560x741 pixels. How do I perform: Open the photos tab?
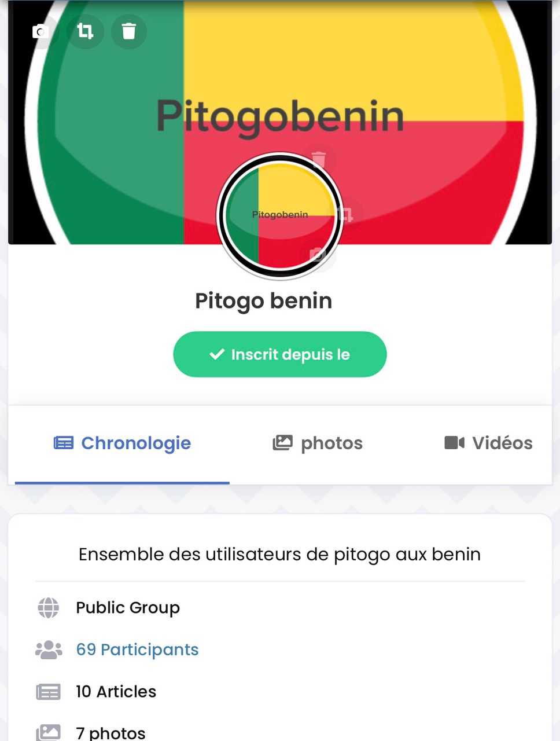(x=318, y=443)
